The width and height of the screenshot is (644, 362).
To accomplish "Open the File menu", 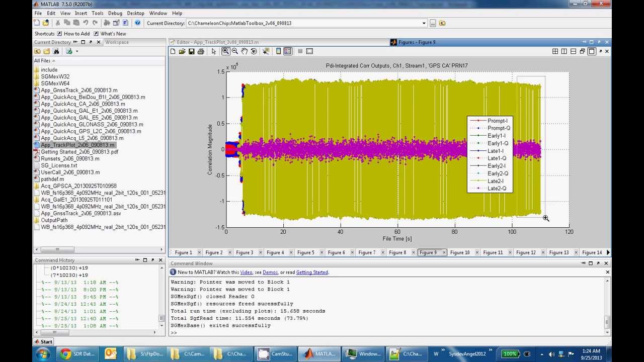I will pyautogui.click(x=38, y=13).
